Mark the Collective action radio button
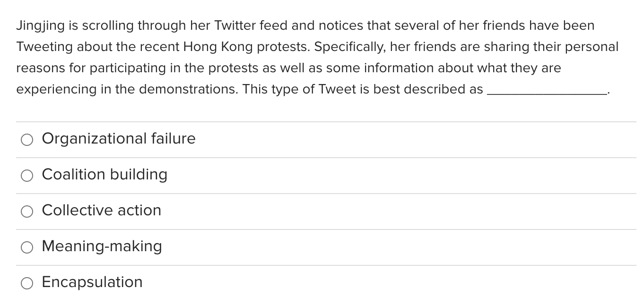The height and width of the screenshot is (305, 644). pos(27,211)
